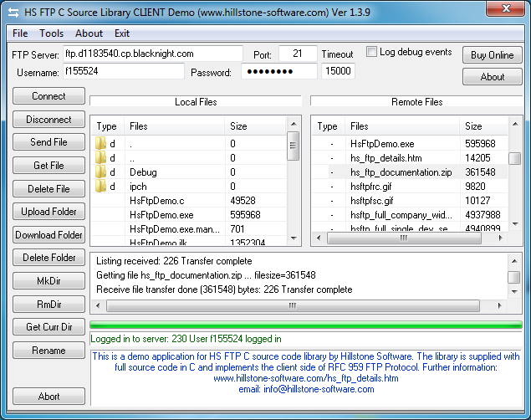531x420 pixels.
Task: Click the RmDir button
Action: pyautogui.click(x=49, y=305)
